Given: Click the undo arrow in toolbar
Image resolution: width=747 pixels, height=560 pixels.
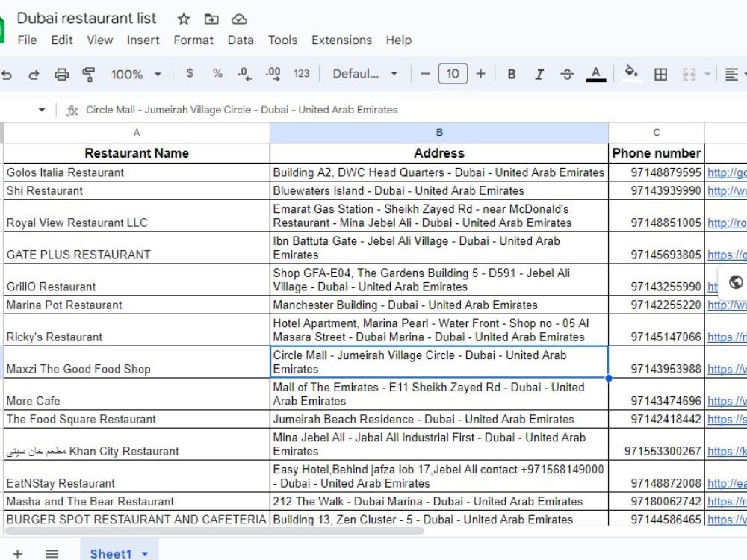Looking at the screenshot, I should (x=6, y=74).
